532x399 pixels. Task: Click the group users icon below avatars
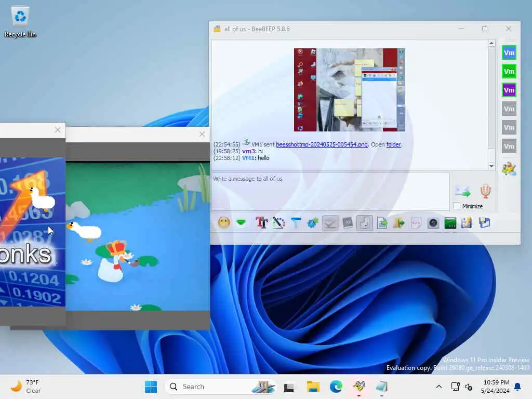tap(509, 169)
